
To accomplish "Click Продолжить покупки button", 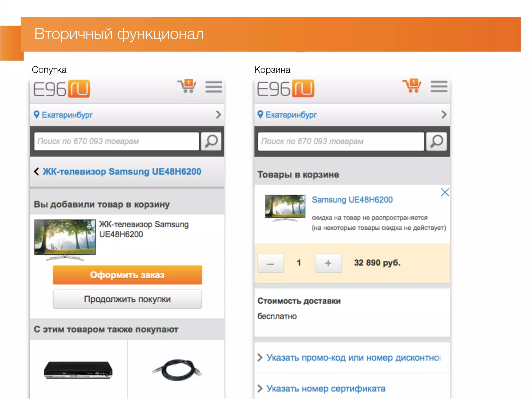I will point(127,299).
